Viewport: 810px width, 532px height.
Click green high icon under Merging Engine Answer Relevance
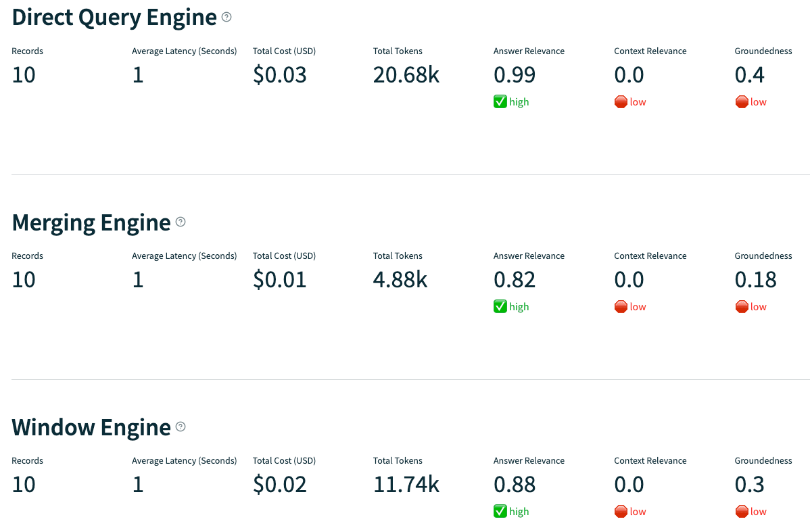tap(500, 307)
